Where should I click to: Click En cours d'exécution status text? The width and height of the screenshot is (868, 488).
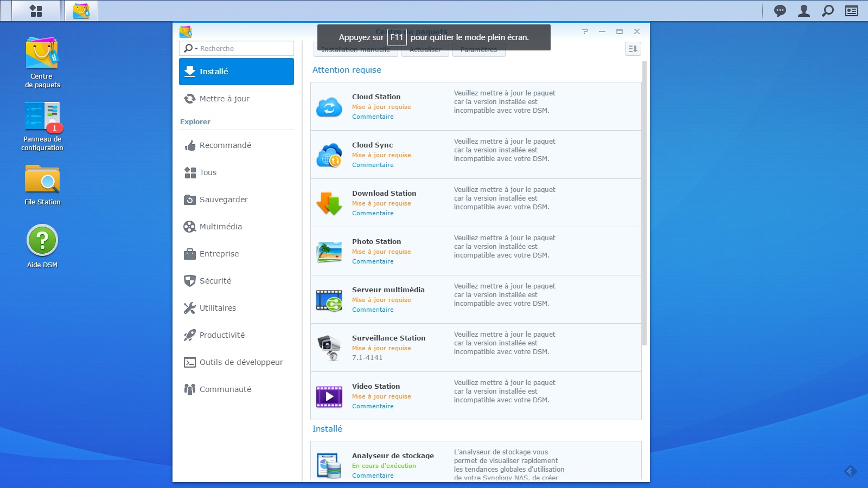click(x=384, y=466)
